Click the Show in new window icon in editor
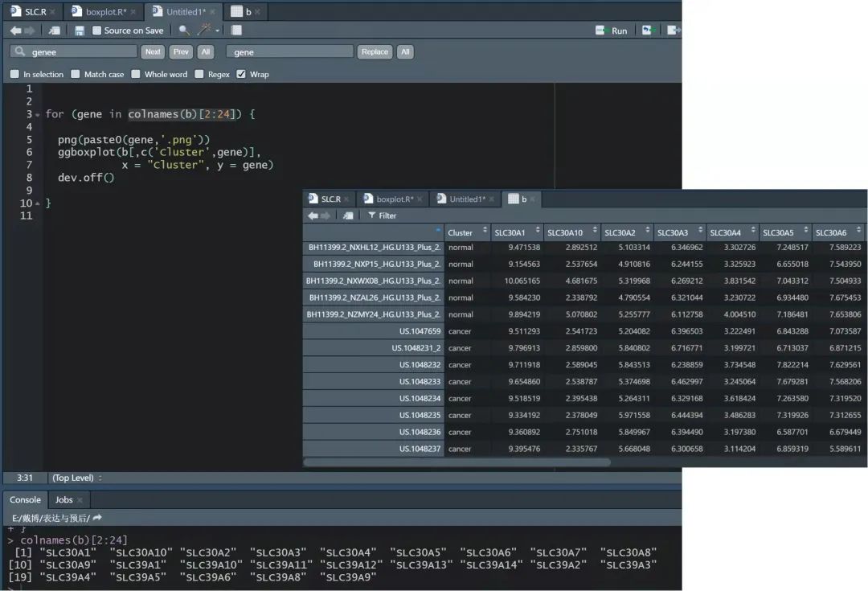Viewport: 868px width, 591px height. 55,31
